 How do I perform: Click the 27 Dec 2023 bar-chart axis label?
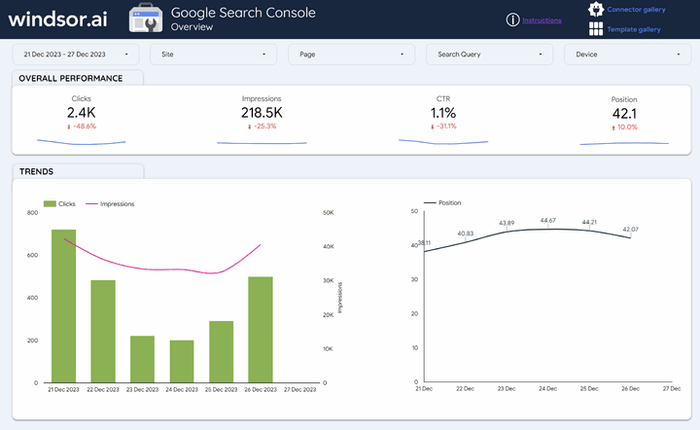pos(300,389)
